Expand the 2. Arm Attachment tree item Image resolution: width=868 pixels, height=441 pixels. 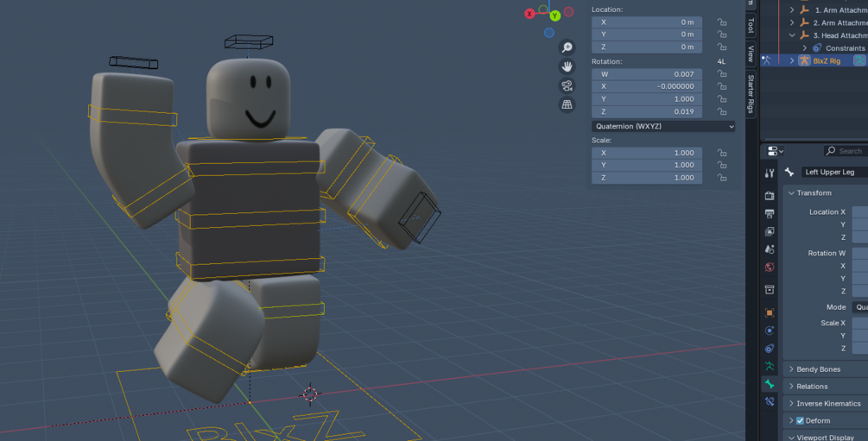pos(792,22)
